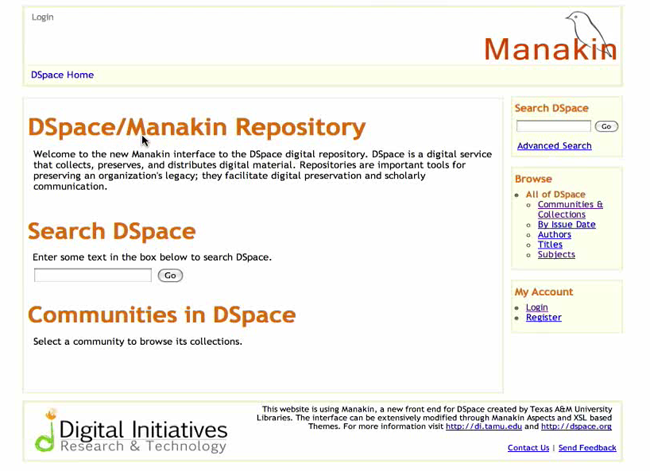
Task: Click the DSpace/Manakin Repository heading
Action: [x=196, y=127]
